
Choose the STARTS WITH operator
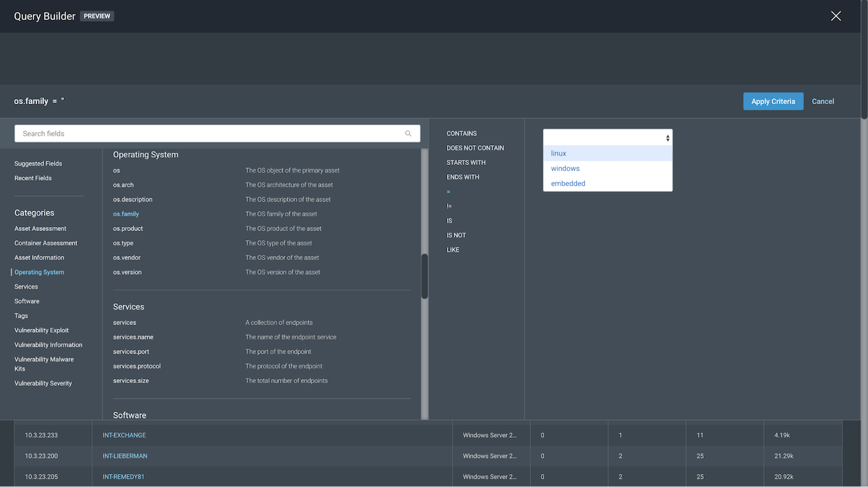click(466, 163)
